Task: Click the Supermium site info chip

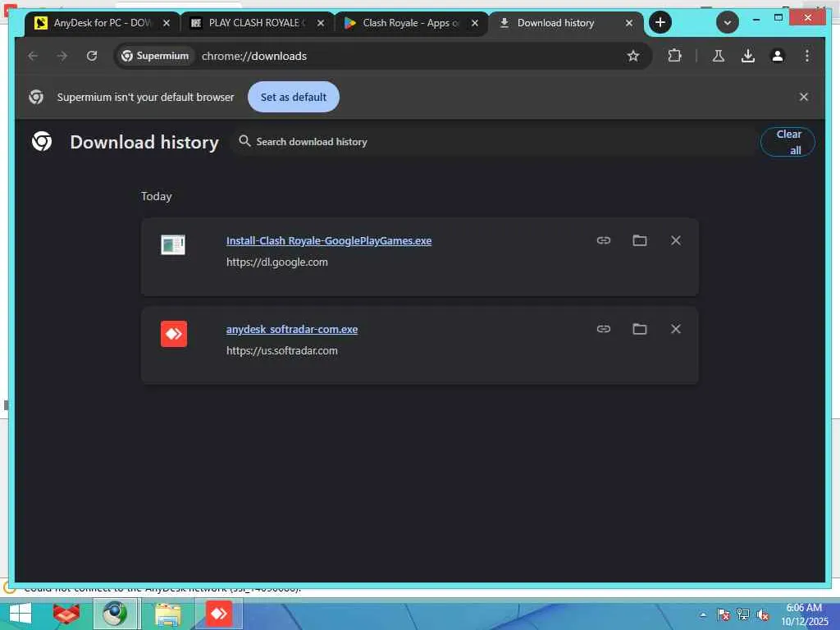Action: coord(155,56)
